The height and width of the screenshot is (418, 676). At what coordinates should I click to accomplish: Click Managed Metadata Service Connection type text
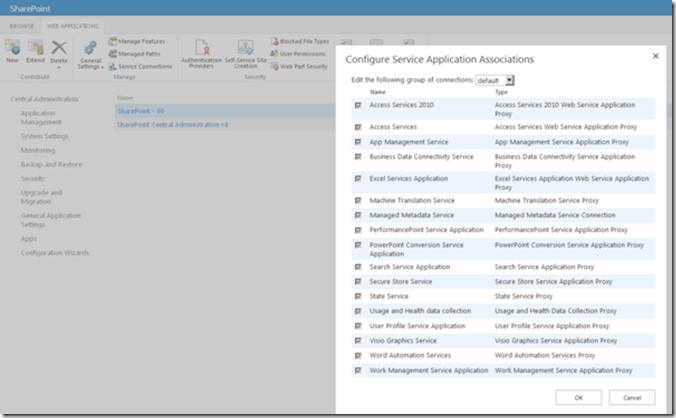click(x=555, y=215)
